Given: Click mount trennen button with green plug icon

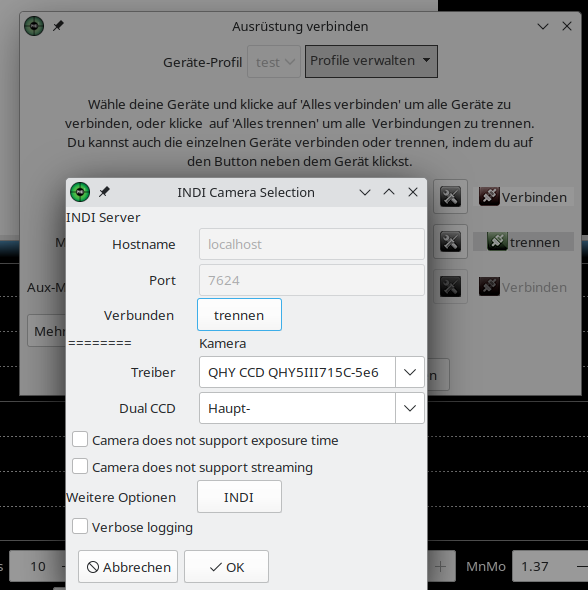Looking at the screenshot, I should [523, 242].
